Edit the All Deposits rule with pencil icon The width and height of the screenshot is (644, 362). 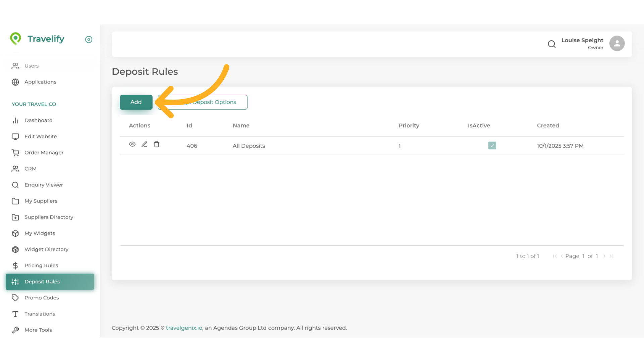(144, 144)
